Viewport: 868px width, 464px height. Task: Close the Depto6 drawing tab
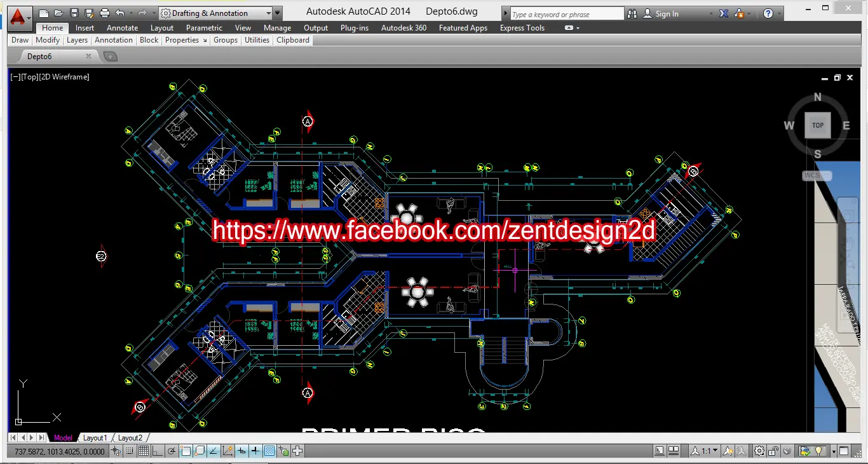click(88, 56)
